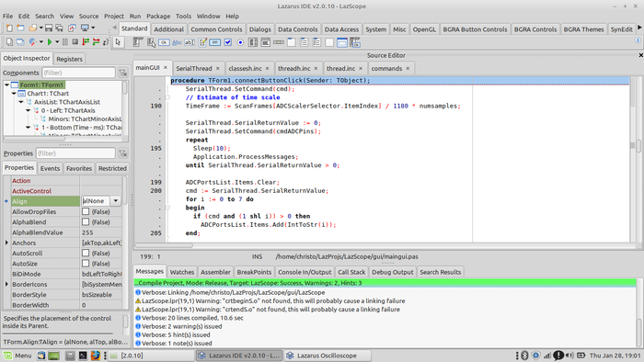
Task: Toggle the AllowDropFiles checkbox
Action: coord(86,211)
